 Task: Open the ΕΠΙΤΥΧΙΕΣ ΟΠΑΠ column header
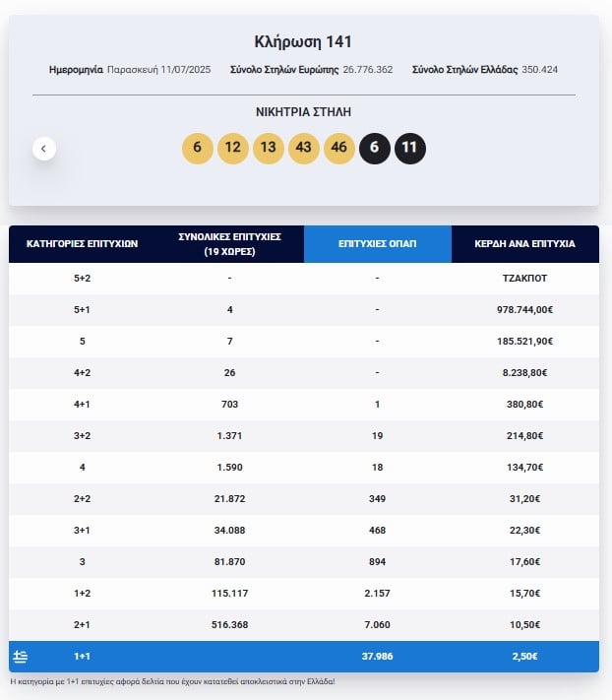pyautogui.click(x=378, y=244)
